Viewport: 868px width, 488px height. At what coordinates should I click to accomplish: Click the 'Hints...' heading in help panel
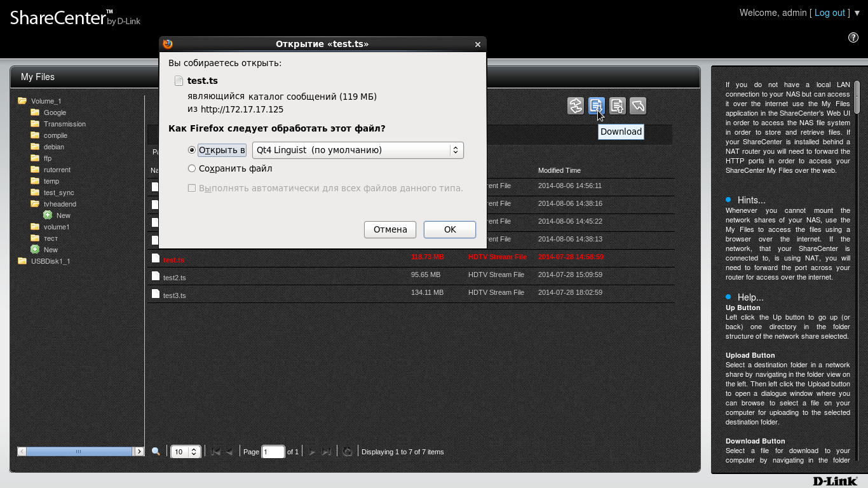pyautogui.click(x=751, y=200)
